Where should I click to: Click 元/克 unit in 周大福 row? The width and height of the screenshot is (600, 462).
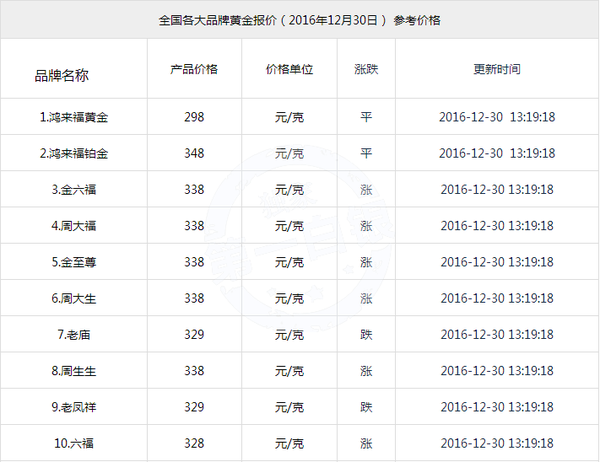coord(289,225)
